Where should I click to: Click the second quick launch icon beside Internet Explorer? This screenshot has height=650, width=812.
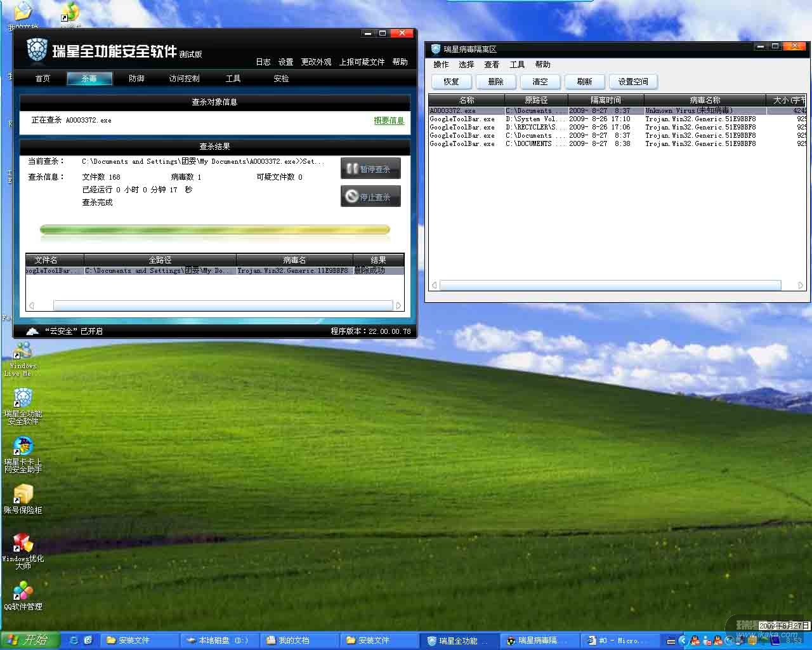pyautogui.click(x=88, y=640)
